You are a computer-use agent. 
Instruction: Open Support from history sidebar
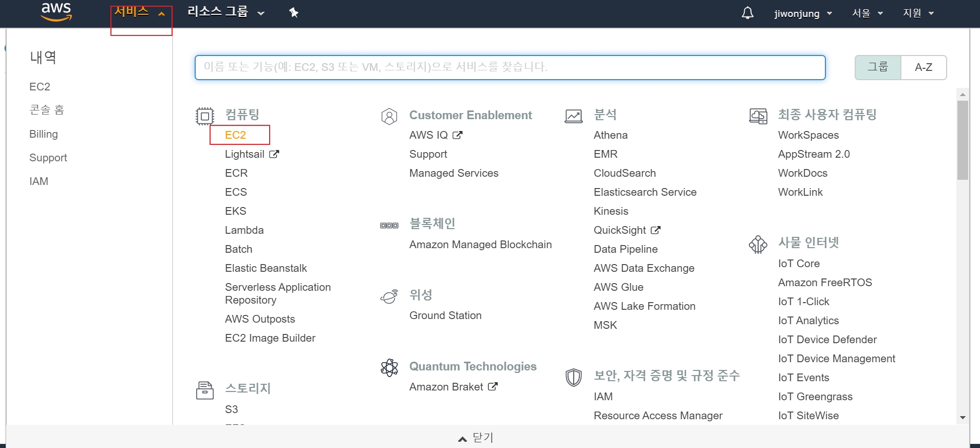48,158
